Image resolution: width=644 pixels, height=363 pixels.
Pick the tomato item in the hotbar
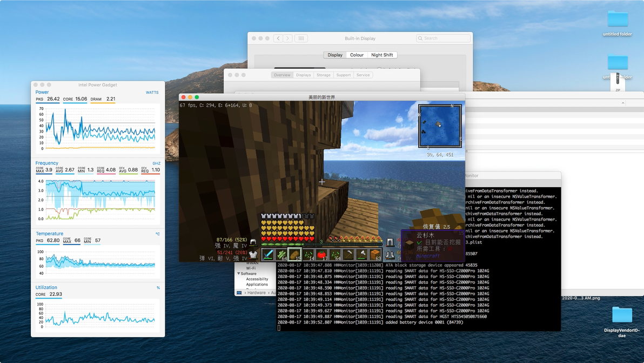point(321,255)
